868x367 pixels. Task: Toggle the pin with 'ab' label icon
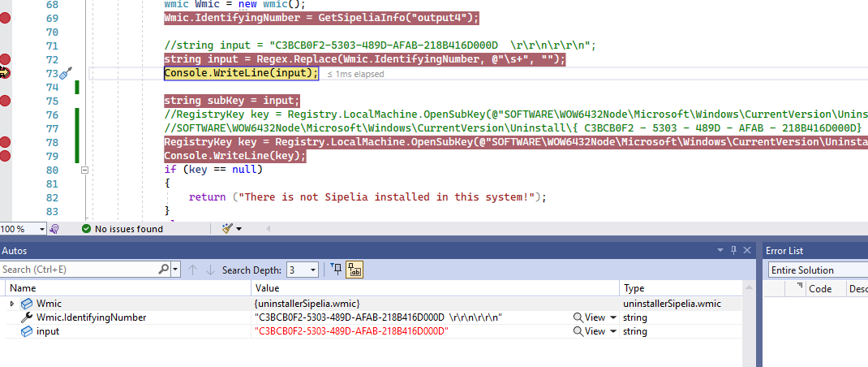354,270
